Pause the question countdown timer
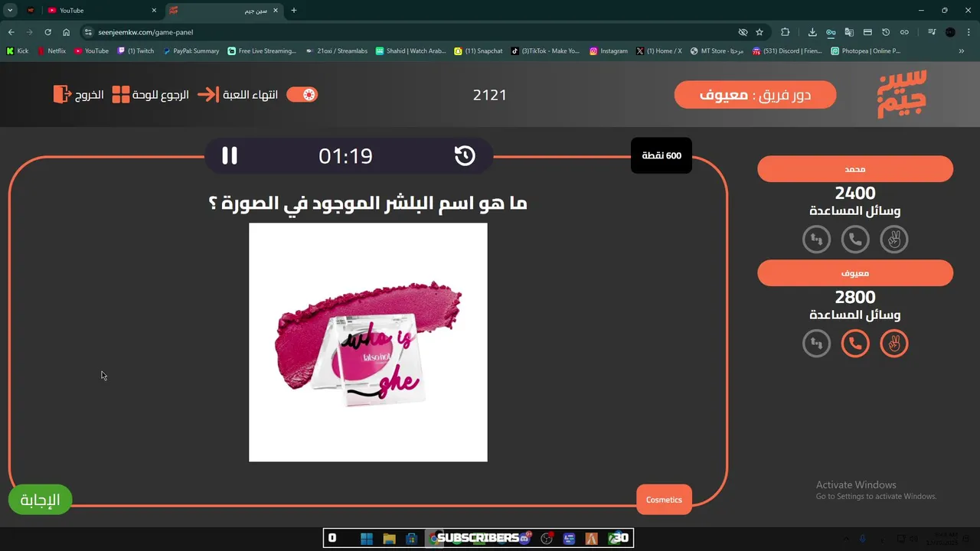This screenshot has width=980, height=551. coord(230,156)
